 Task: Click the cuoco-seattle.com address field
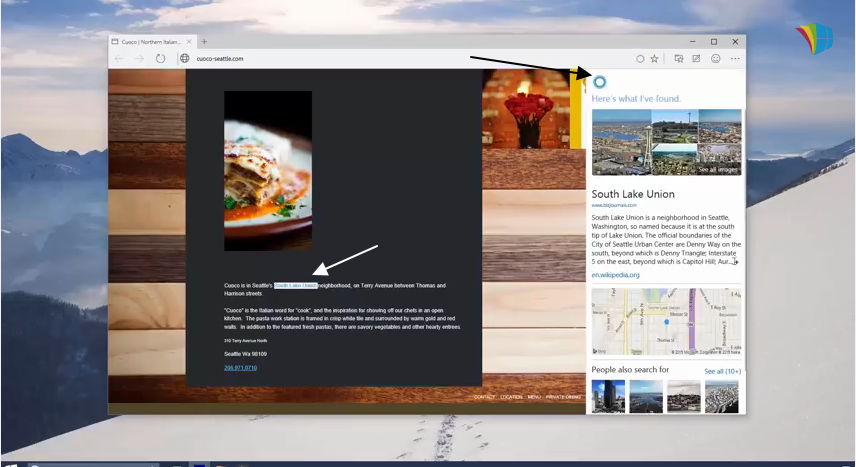pyautogui.click(x=221, y=58)
